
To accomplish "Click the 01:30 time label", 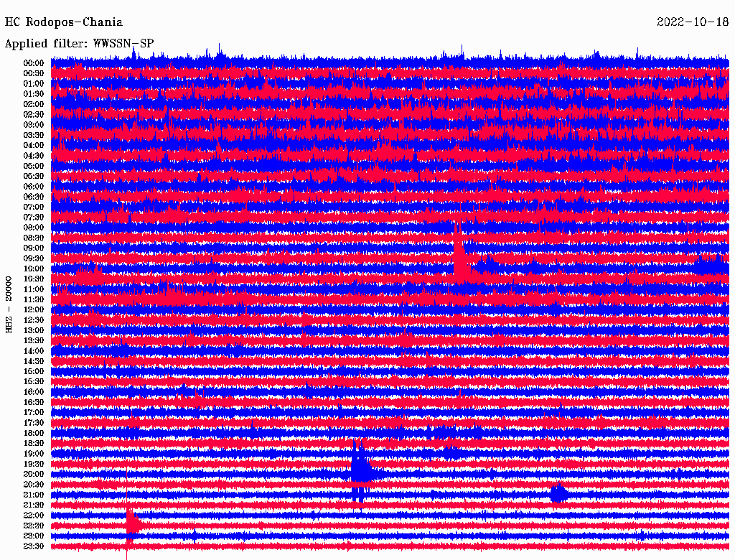I will [34, 94].
